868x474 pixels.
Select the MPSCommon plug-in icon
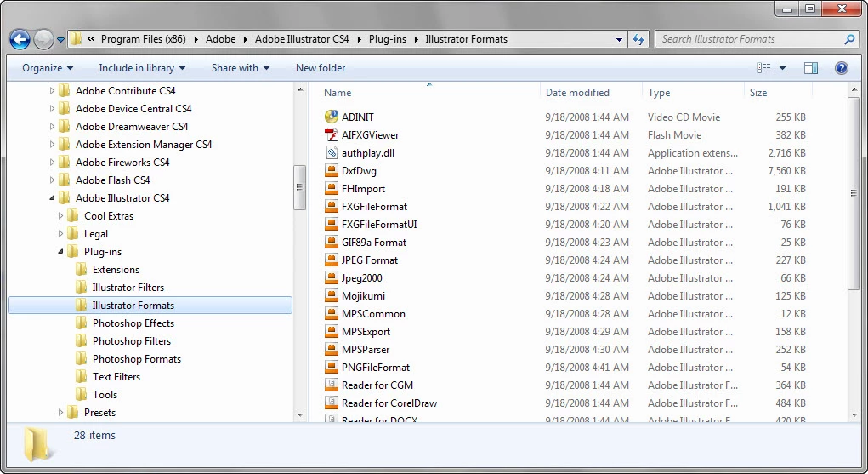tap(331, 313)
